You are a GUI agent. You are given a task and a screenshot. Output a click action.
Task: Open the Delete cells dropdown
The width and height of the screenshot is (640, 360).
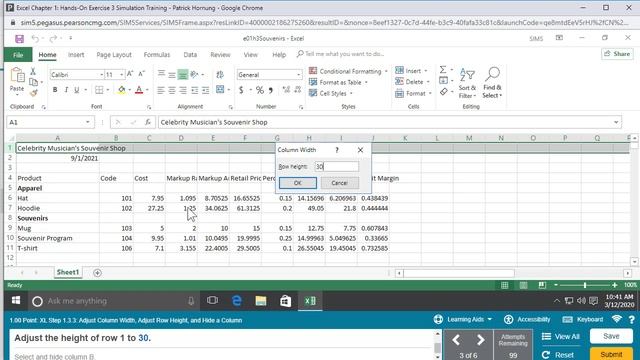413,82
